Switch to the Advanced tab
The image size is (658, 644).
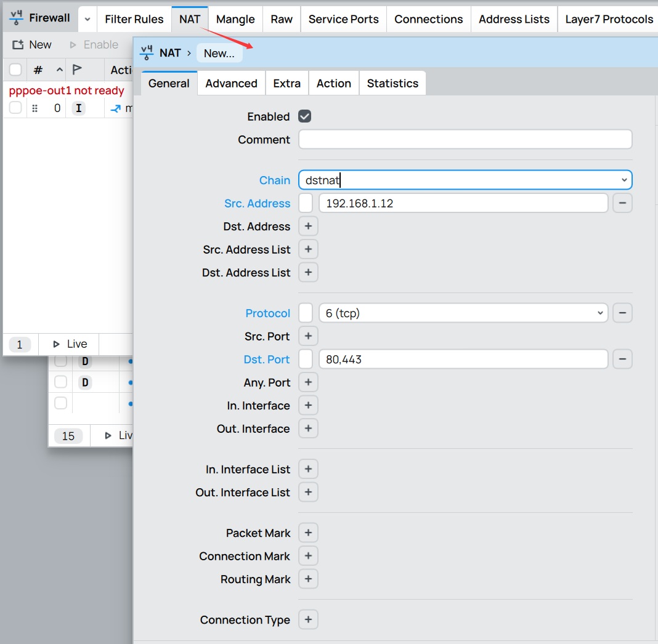pyautogui.click(x=231, y=83)
